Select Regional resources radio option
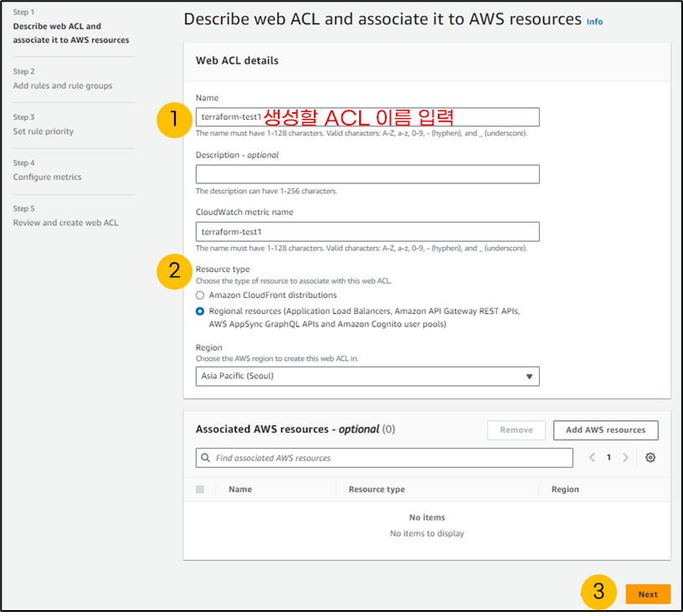 coord(200,311)
